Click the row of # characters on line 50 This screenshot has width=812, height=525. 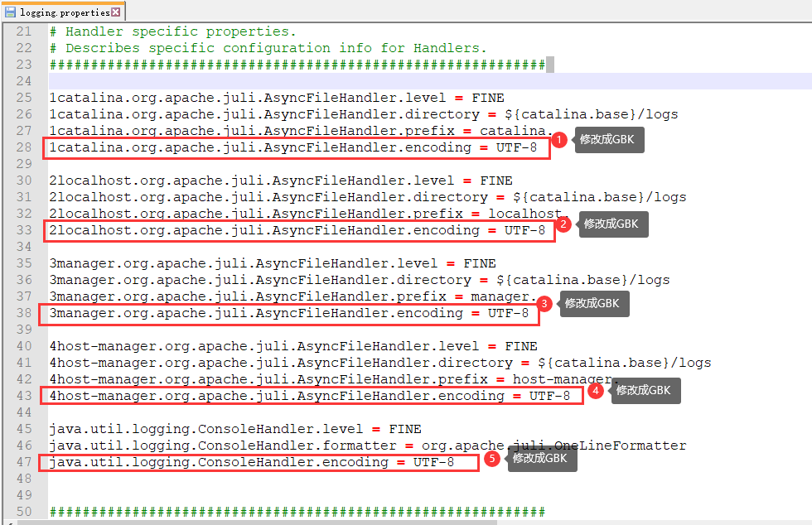297,512
